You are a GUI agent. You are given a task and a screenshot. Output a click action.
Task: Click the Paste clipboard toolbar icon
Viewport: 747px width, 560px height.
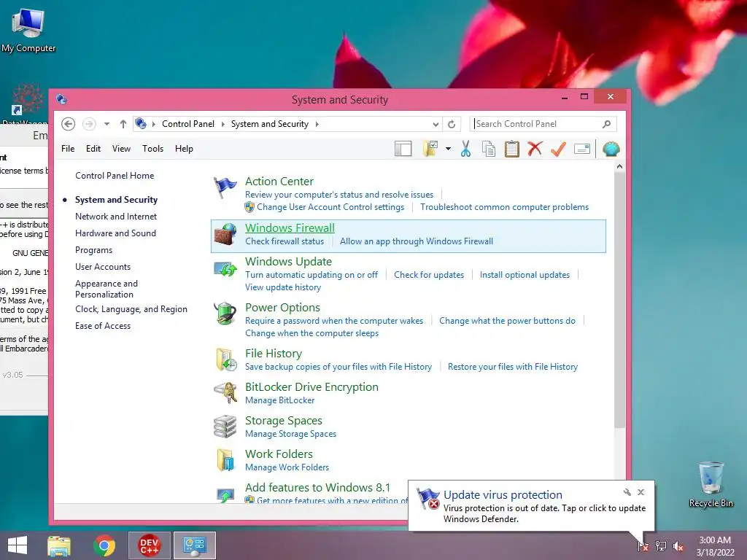point(511,149)
